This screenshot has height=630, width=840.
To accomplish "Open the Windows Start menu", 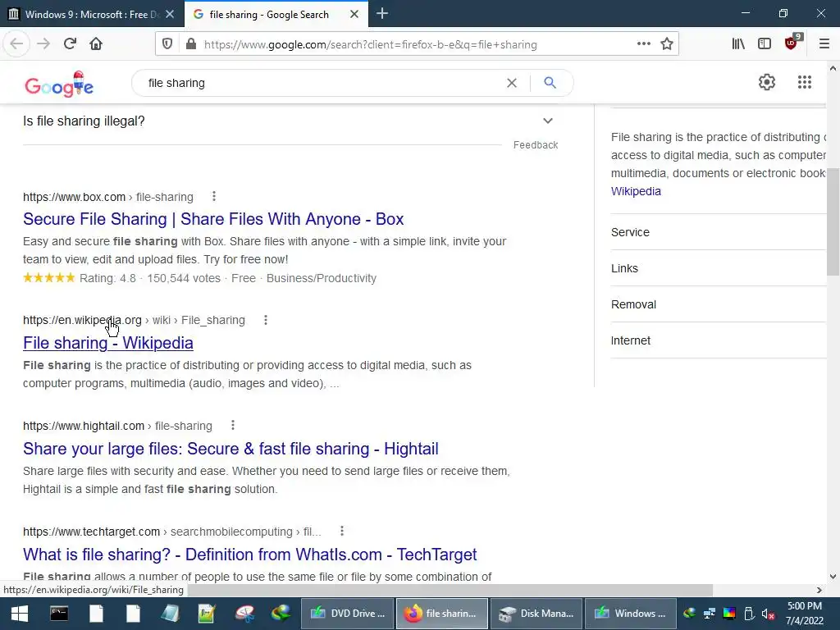I will (20, 614).
